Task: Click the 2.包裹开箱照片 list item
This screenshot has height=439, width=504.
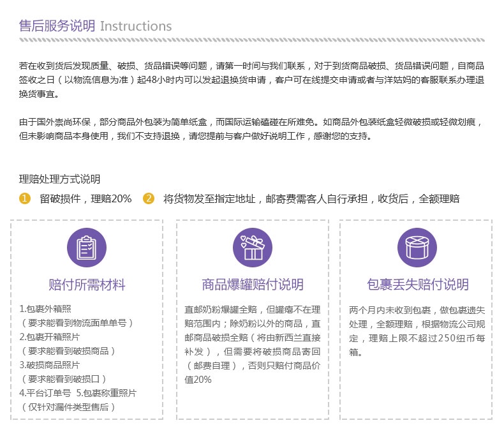Action: (49, 337)
